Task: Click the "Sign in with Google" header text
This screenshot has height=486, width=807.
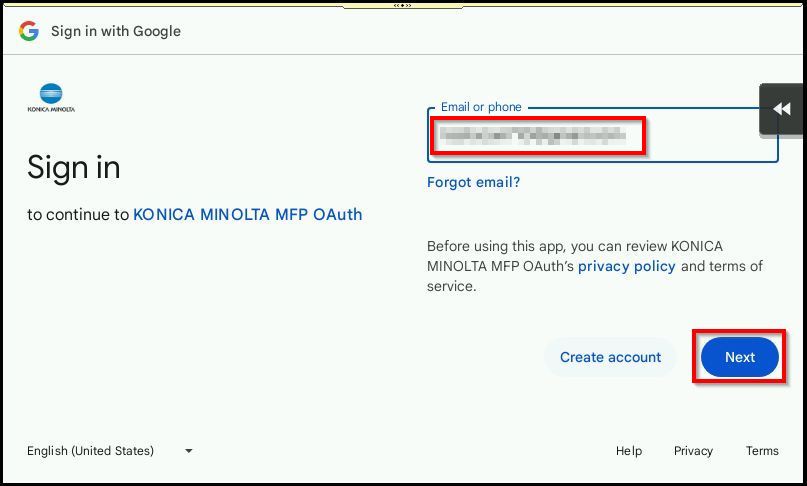Action: tap(116, 31)
